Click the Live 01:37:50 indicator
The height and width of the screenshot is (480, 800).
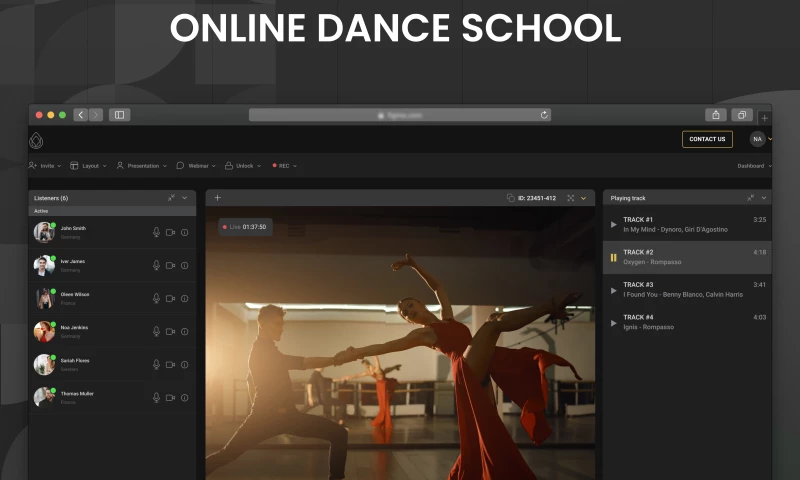click(245, 227)
